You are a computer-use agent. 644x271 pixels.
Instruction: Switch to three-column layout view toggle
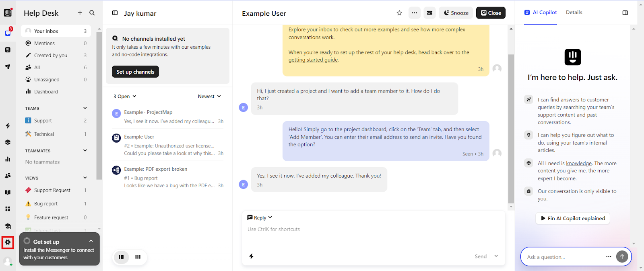138,257
